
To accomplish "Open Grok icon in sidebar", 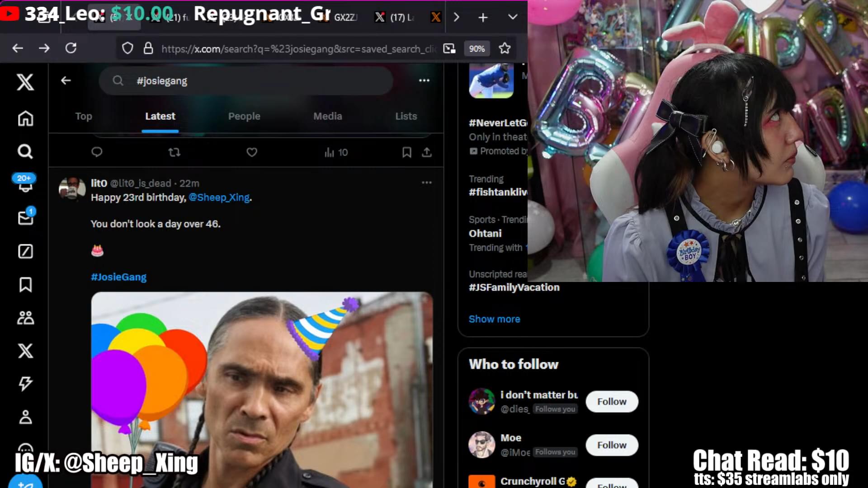I will (x=25, y=251).
